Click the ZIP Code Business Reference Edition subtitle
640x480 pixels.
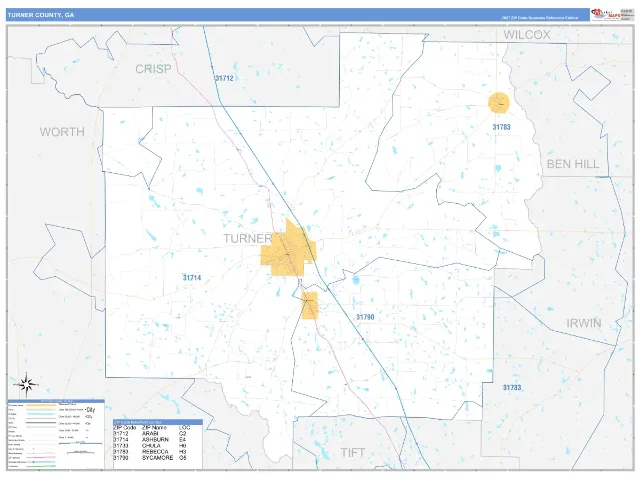[x=539, y=18]
